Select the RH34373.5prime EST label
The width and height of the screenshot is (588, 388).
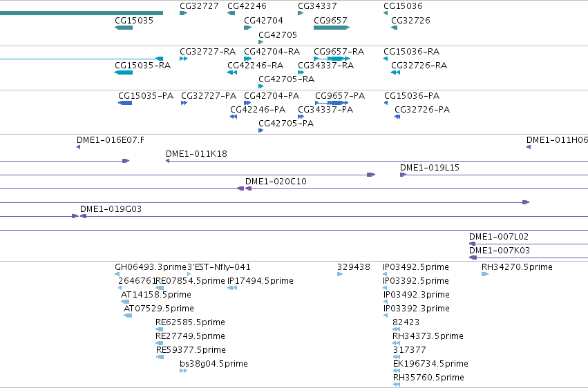coord(428,337)
